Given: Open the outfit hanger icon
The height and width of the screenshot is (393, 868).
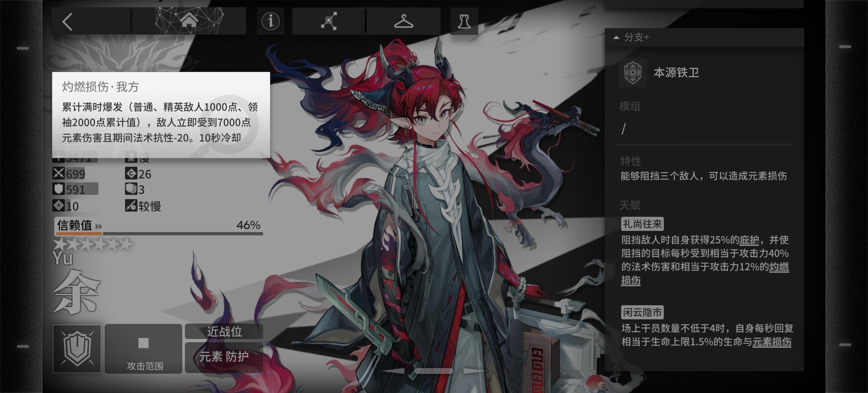Looking at the screenshot, I should (x=404, y=22).
